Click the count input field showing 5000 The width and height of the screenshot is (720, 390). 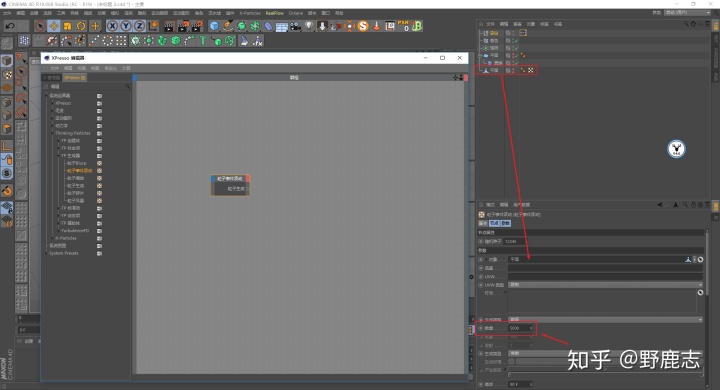tap(521, 328)
